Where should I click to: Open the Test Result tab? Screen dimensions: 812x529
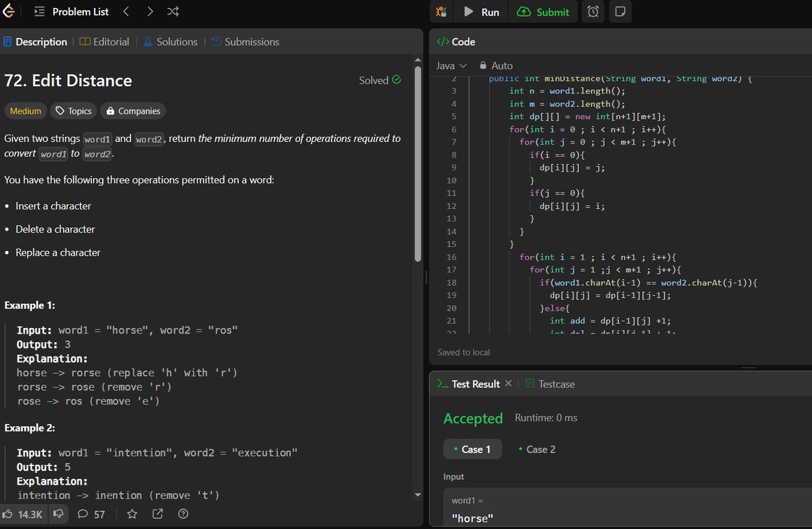(x=469, y=384)
